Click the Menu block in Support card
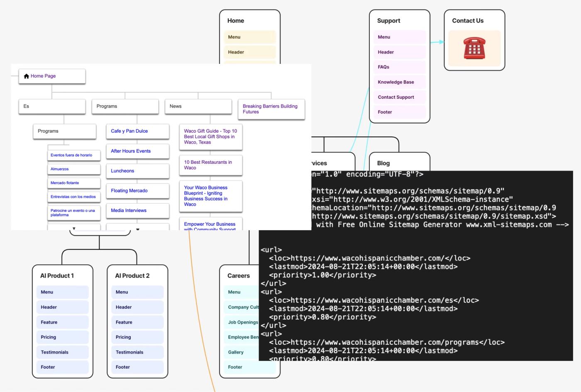 click(400, 37)
